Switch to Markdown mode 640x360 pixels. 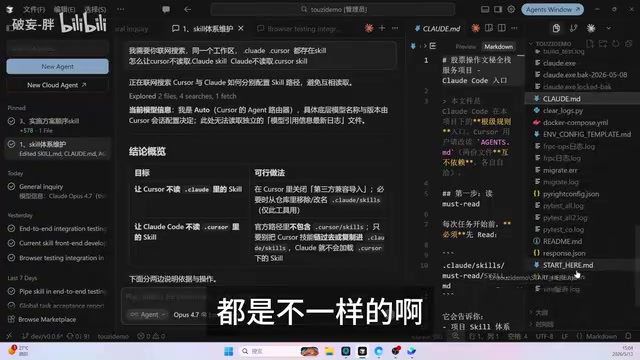[x=498, y=47]
